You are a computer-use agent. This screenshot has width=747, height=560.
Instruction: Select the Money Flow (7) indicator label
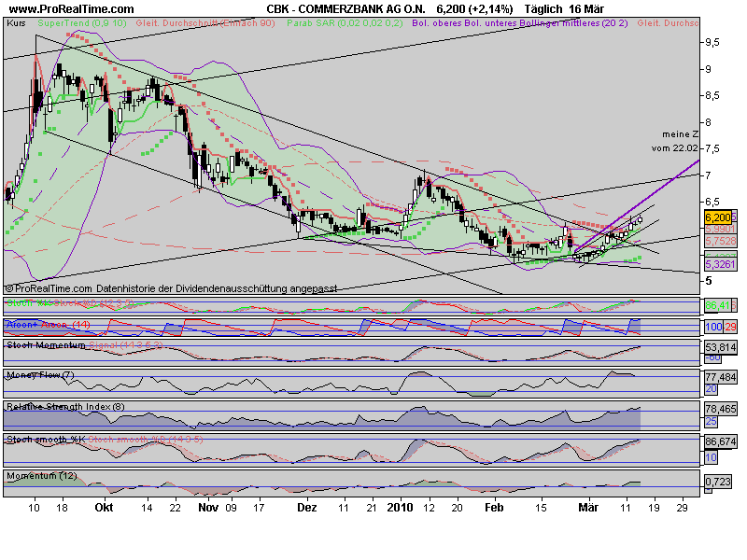pyautogui.click(x=40, y=375)
